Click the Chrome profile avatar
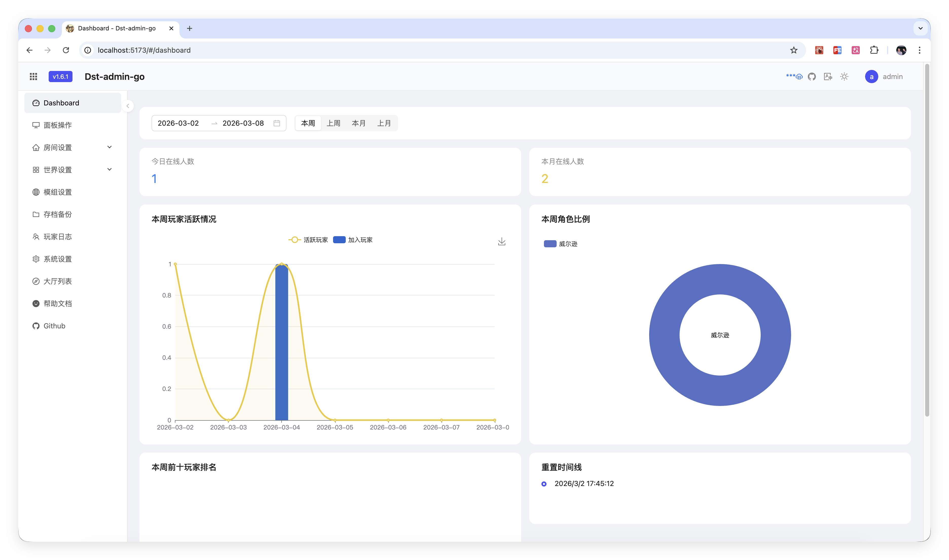949x560 pixels. 901,50
